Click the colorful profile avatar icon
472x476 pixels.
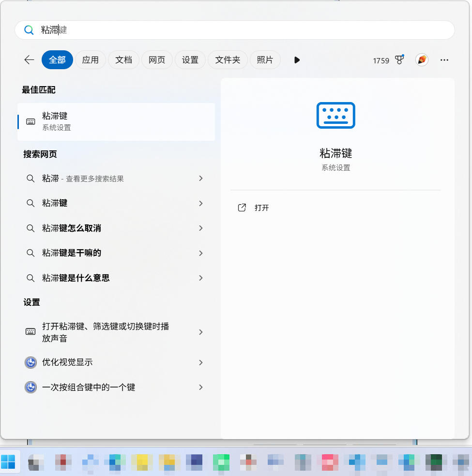coord(422,60)
